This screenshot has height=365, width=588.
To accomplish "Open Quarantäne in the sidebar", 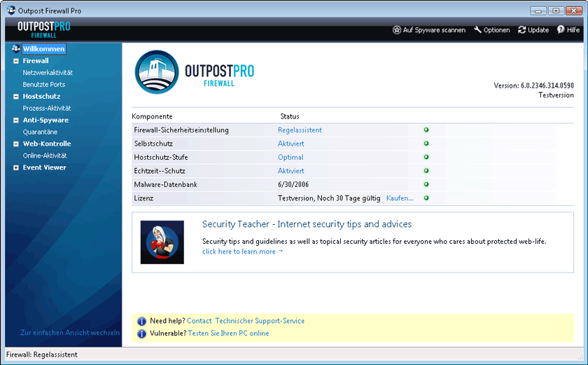I will tap(40, 132).
